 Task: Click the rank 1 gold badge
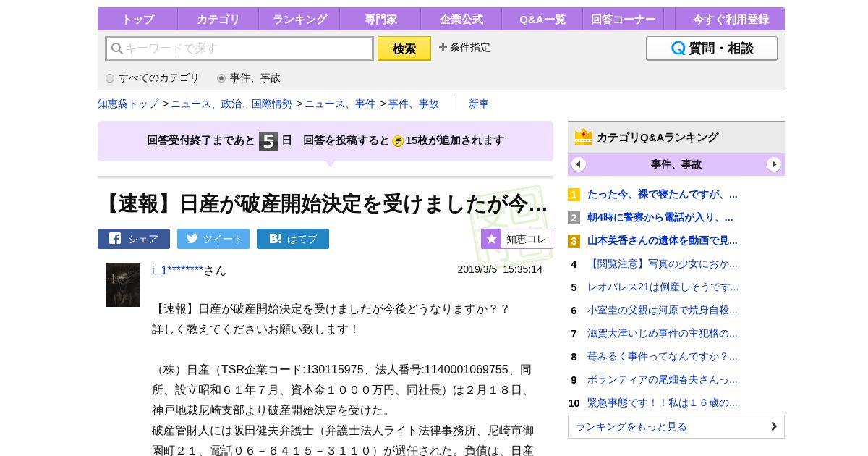tap(574, 195)
